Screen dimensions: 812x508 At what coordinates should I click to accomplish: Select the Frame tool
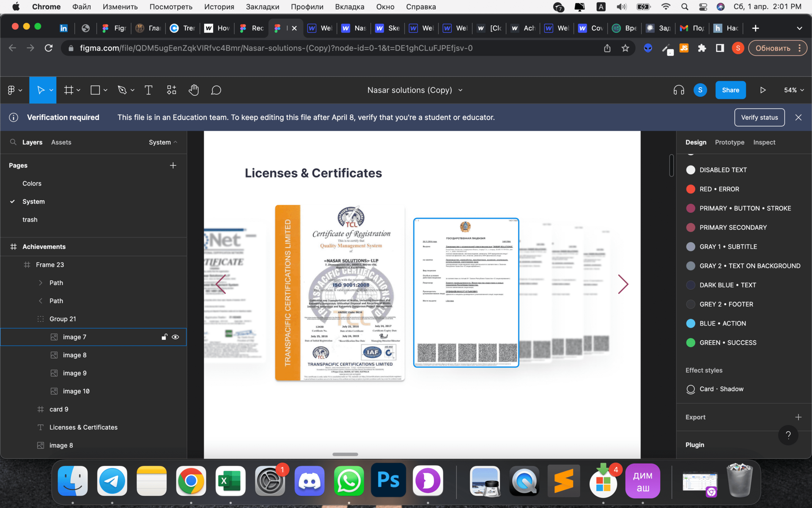pyautogui.click(x=69, y=90)
